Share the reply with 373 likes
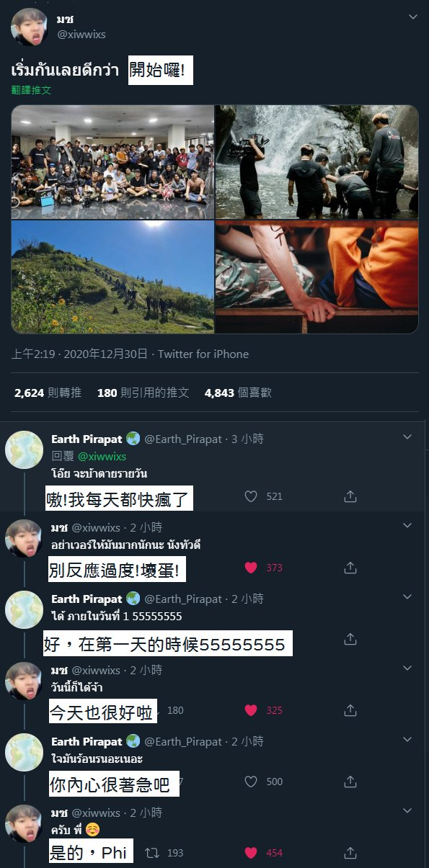Screen dimensions: 429x868 350,568
